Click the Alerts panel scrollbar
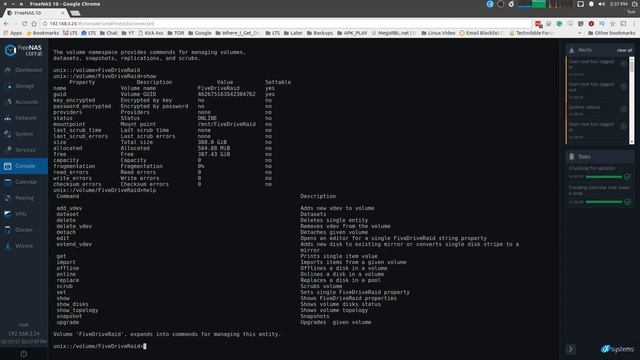 pos(631,100)
